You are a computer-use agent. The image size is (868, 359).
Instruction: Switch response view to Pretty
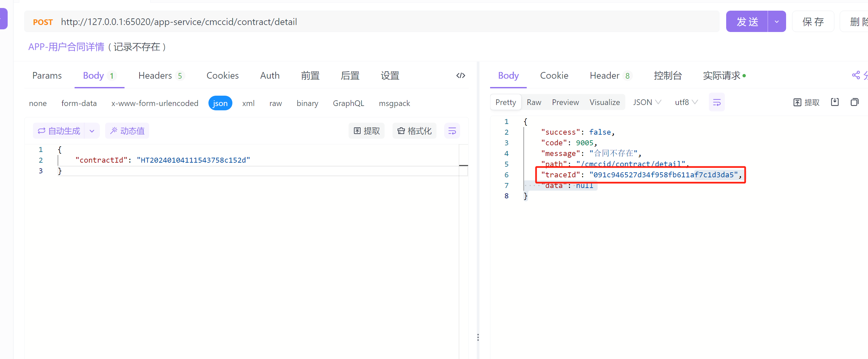coord(506,102)
